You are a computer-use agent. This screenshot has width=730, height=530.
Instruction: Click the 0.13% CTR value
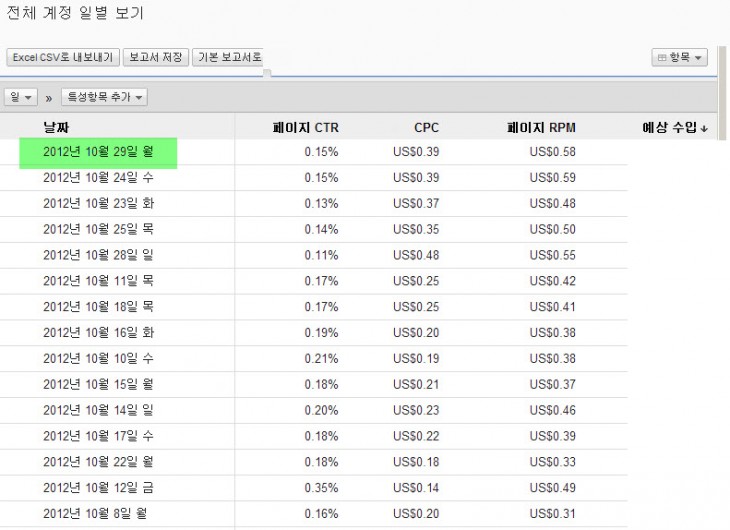321,204
